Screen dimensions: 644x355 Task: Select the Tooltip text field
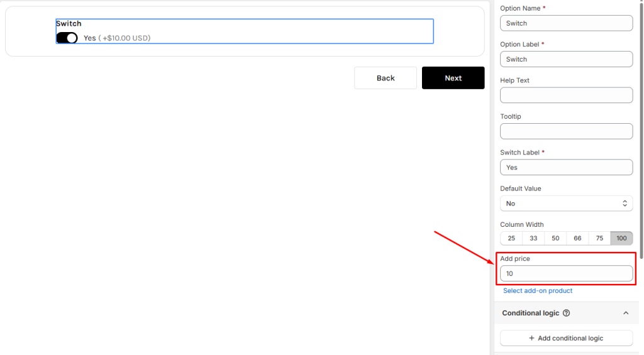pyautogui.click(x=566, y=131)
